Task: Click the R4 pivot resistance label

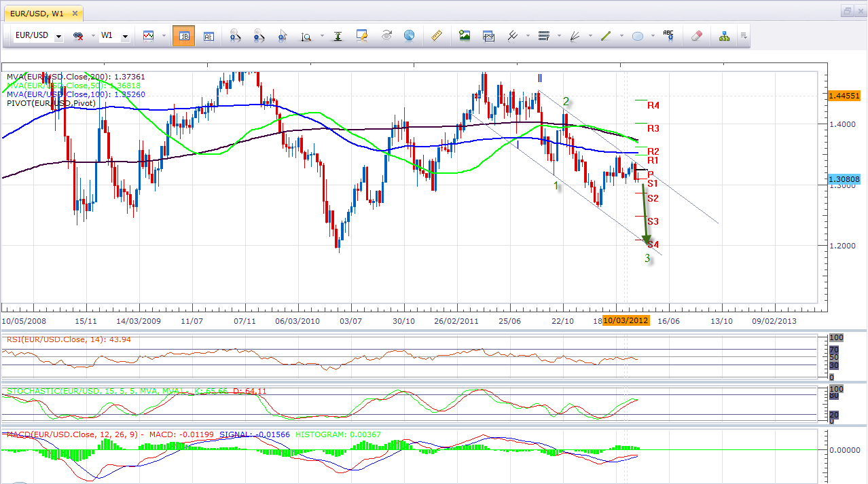Action: [x=653, y=105]
